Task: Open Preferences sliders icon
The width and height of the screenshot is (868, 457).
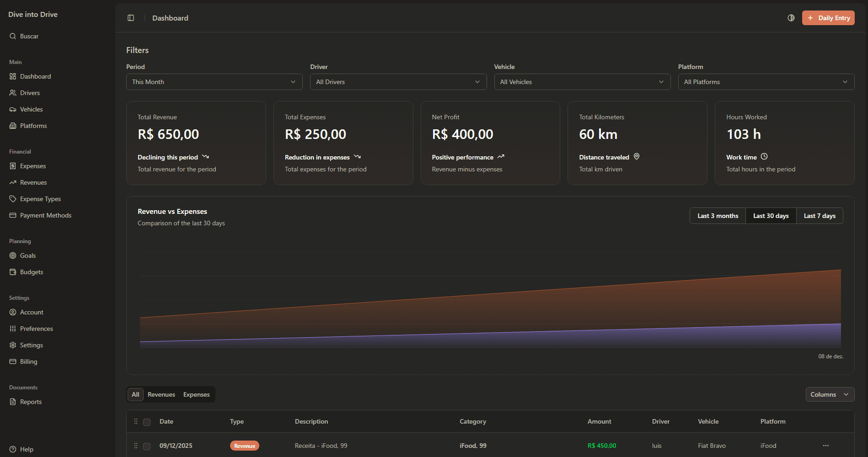Action: tap(13, 329)
